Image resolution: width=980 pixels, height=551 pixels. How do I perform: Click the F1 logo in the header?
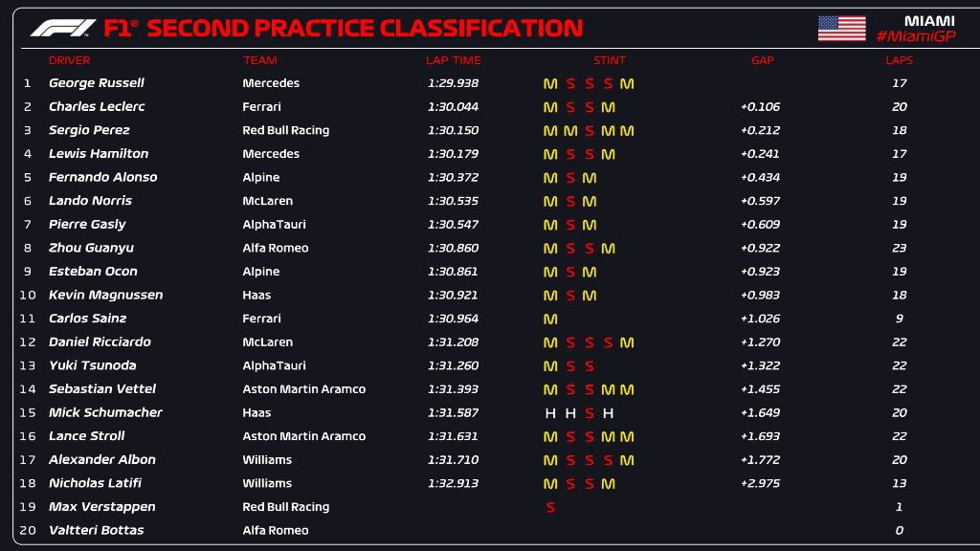pos(62,28)
